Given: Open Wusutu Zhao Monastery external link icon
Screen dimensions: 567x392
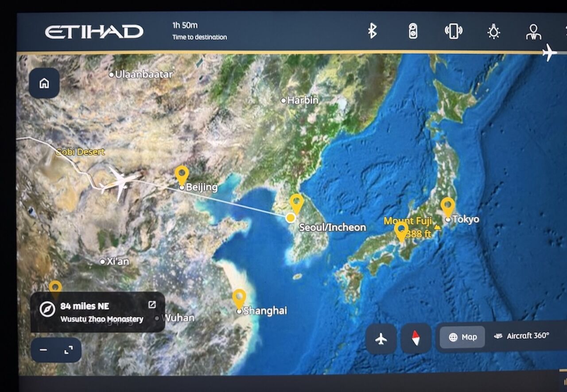Looking at the screenshot, I should tap(152, 304).
